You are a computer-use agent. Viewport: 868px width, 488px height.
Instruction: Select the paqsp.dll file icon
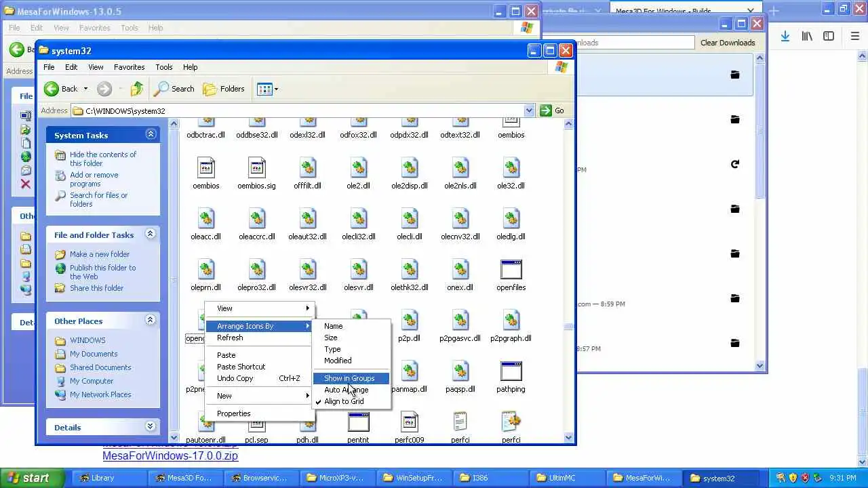tap(460, 371)
